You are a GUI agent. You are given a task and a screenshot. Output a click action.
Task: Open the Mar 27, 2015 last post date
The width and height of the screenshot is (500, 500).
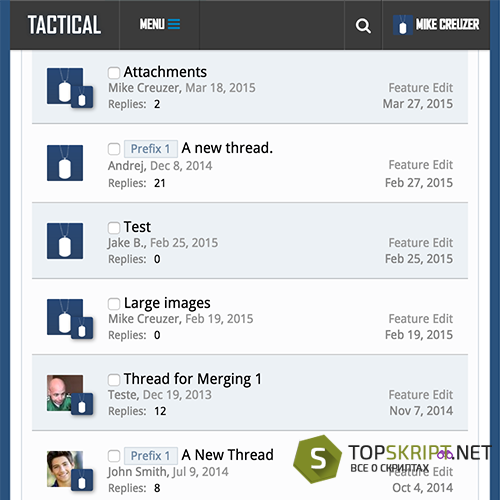[x=418, y=104]
